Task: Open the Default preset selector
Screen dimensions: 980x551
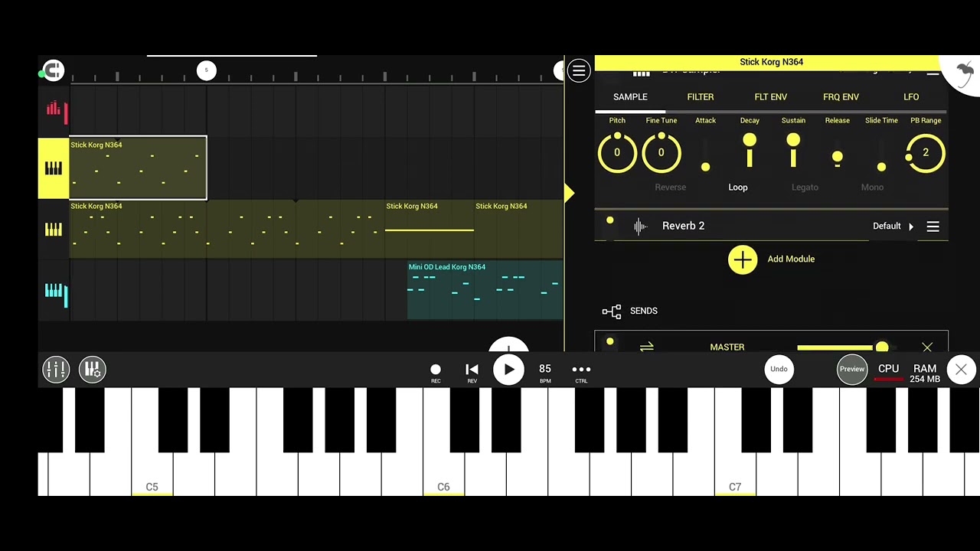Action: pos(893,227)
